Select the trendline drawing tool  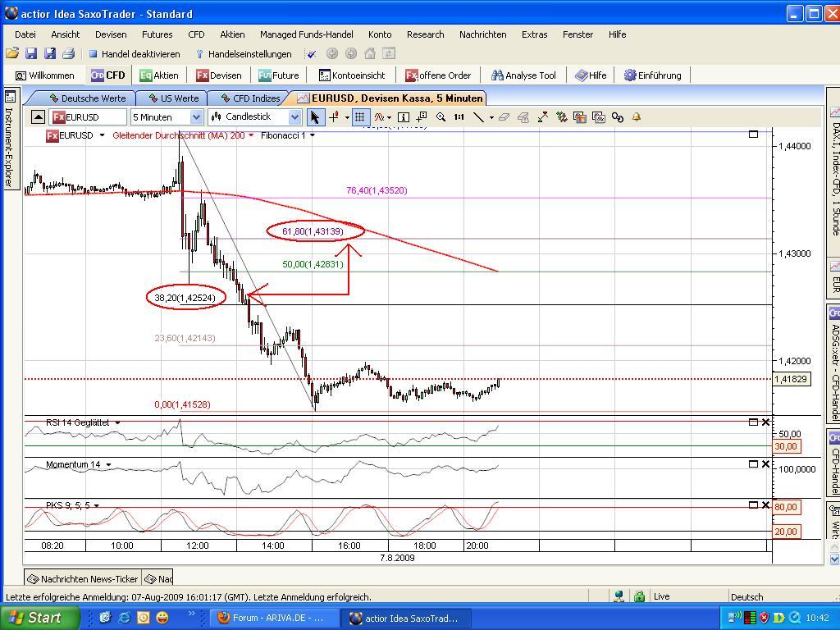[x=478, y=117]
